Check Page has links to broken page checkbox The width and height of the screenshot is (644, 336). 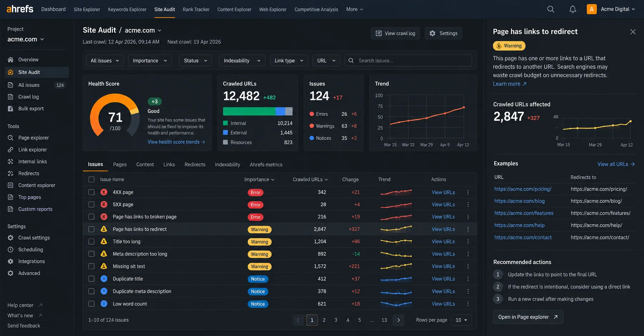pyautogui.click(x=92, y=217)
